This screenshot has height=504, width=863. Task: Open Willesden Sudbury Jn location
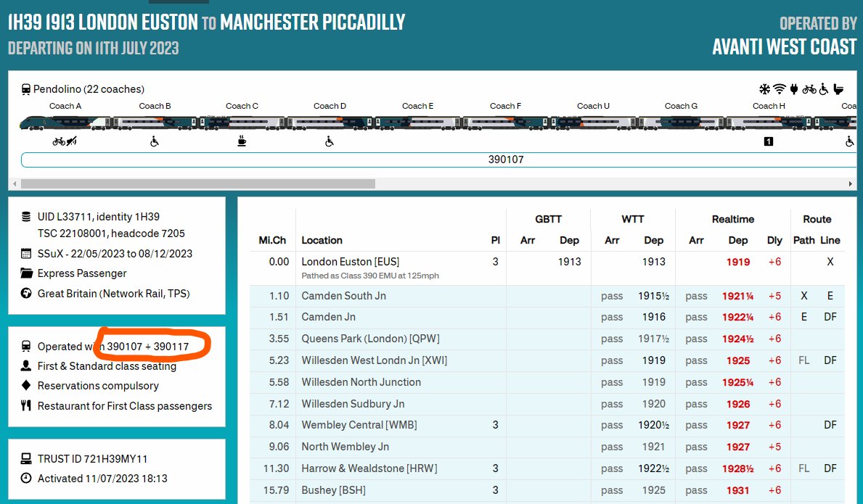pyautogui.click(x=353, y=403)
